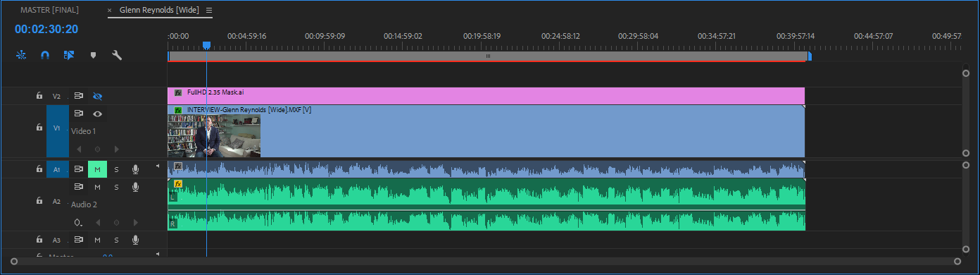Screen dimensions: 980x275
Task: Hide V1 track output eye
Action: click(x=98, y=114)
